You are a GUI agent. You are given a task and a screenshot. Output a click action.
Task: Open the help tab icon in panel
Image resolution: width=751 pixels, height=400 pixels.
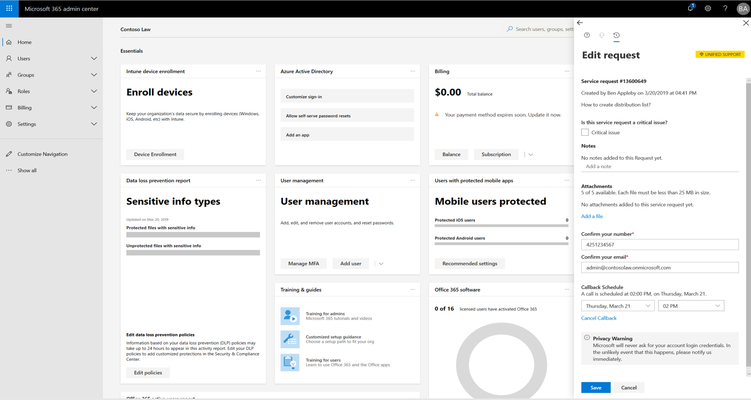click(x=587, y=35)
